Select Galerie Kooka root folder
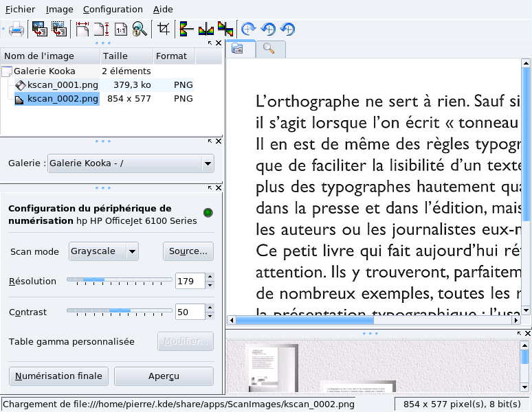The image size is (532, 412). click(x=44, y=71)
